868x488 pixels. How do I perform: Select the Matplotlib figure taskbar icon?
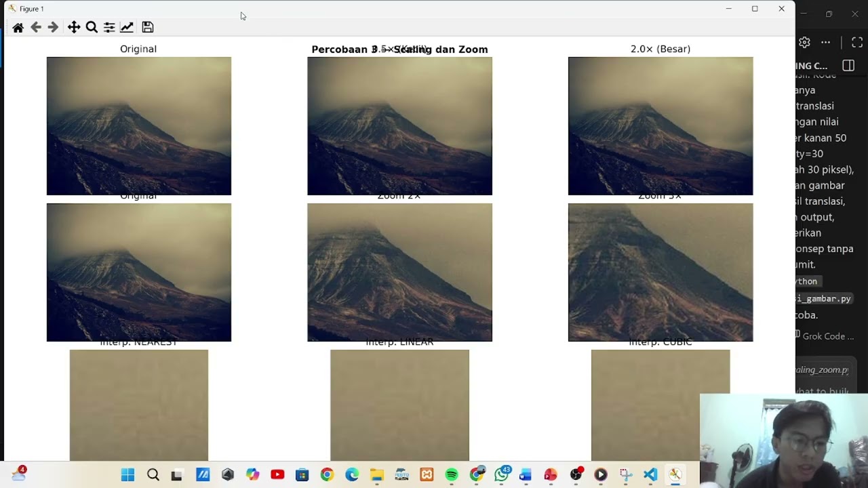[675, 474]
